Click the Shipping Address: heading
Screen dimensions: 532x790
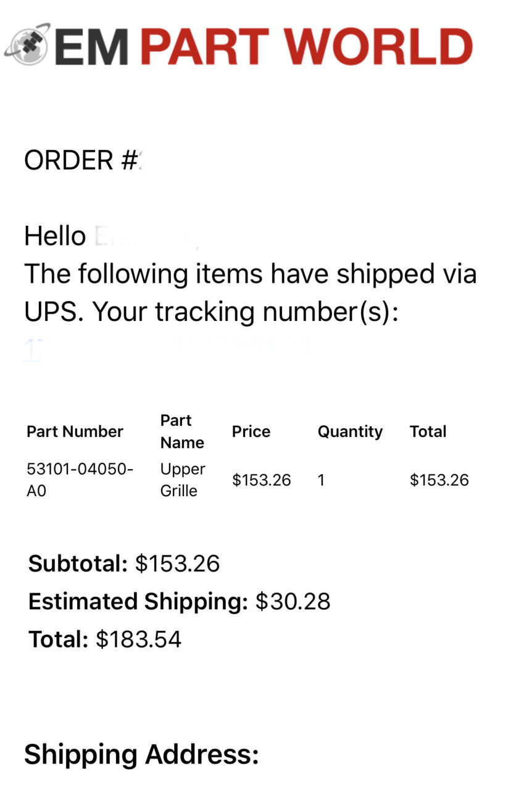(x=141, y=754)
